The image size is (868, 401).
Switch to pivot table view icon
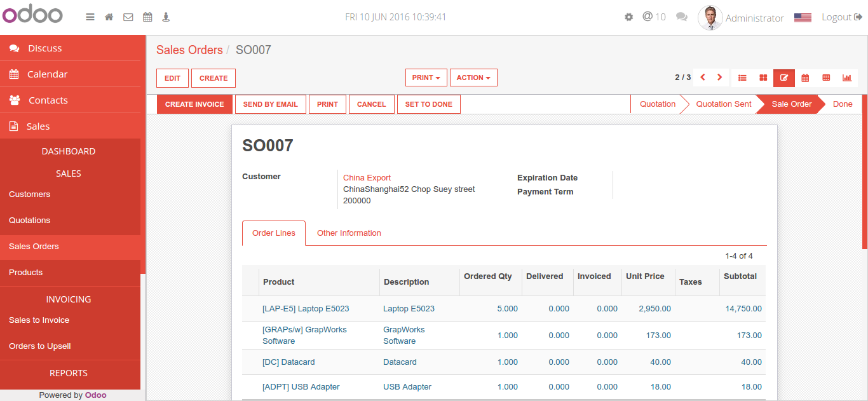[x=826, y=78]
